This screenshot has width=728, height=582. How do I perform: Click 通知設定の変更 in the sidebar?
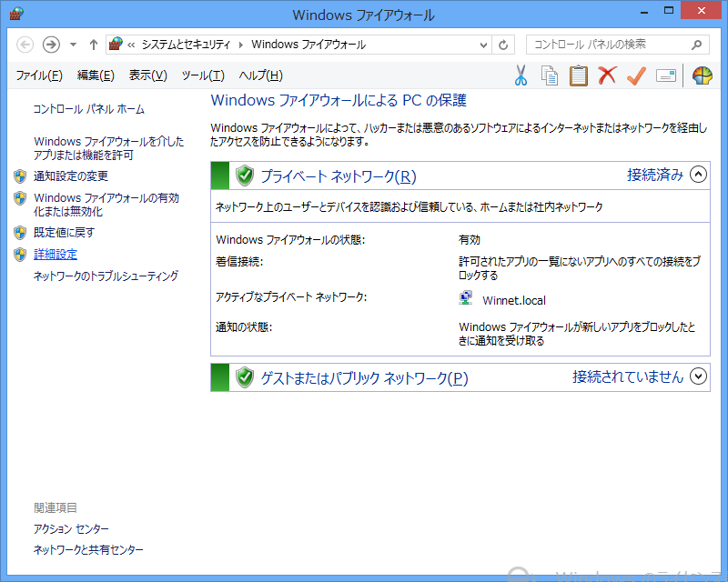point(71,176)
